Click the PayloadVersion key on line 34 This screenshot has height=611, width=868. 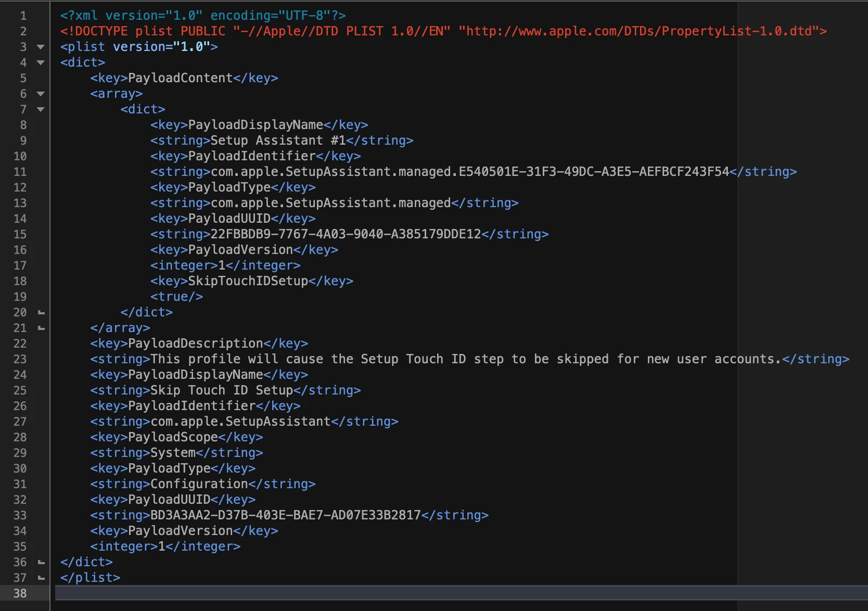(181, 531)
